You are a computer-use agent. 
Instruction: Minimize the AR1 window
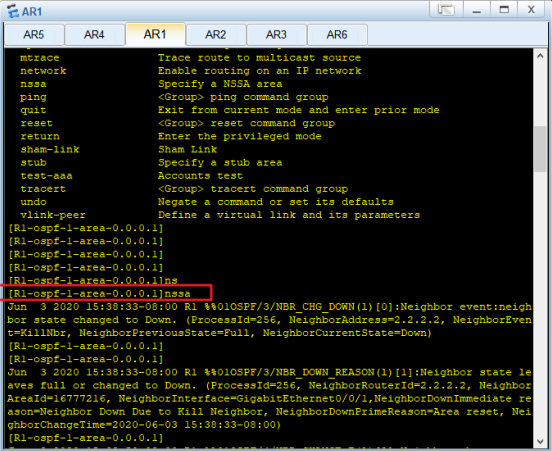tap(477, 10)
